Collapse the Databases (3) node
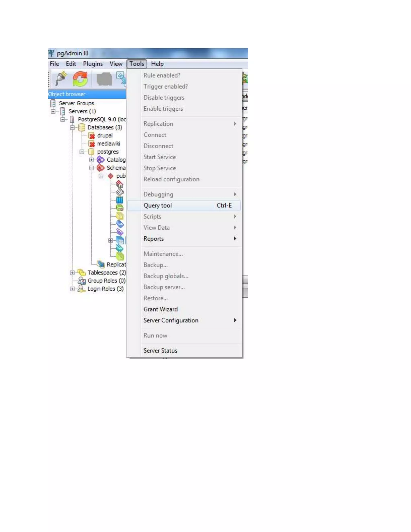The image size is (411, 532). click(x=72, y=127)
